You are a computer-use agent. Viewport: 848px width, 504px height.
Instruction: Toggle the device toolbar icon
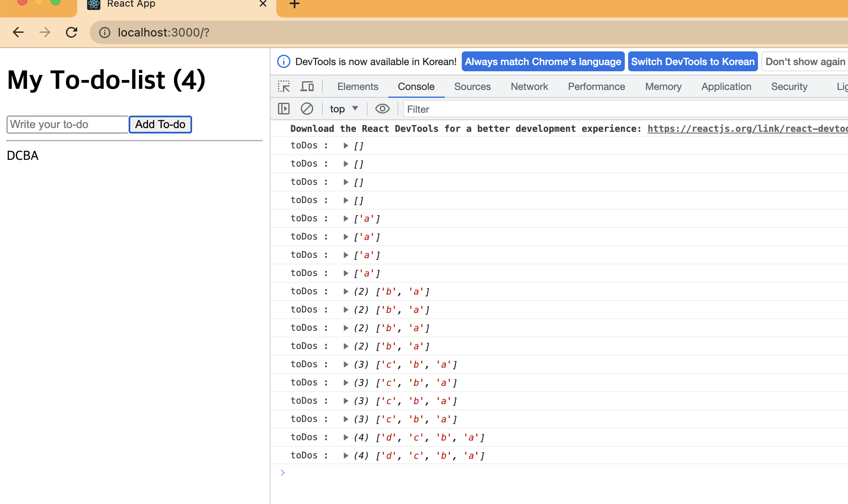point(307,86)
